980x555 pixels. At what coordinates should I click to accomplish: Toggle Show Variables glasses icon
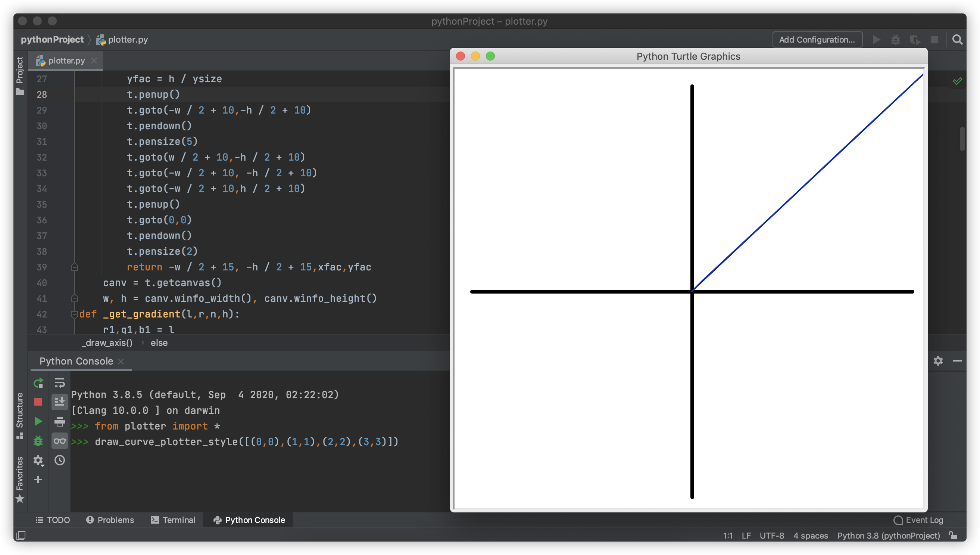coord(60,441)
